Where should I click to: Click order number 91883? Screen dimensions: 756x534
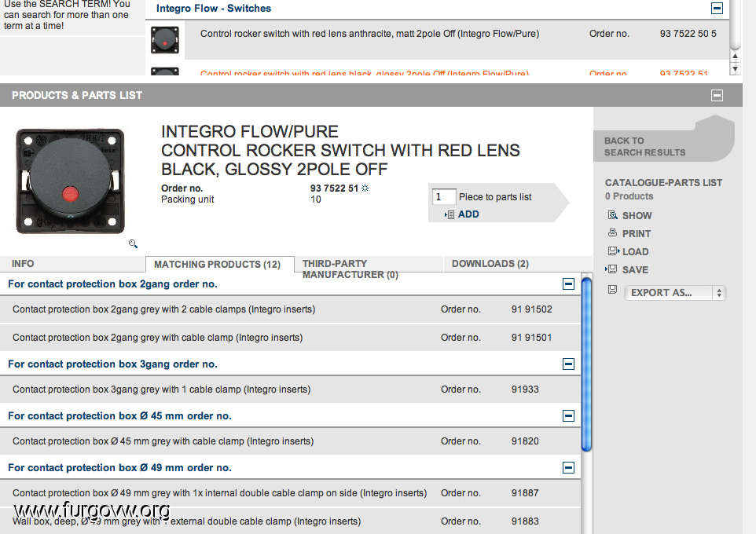pos(525,521)
